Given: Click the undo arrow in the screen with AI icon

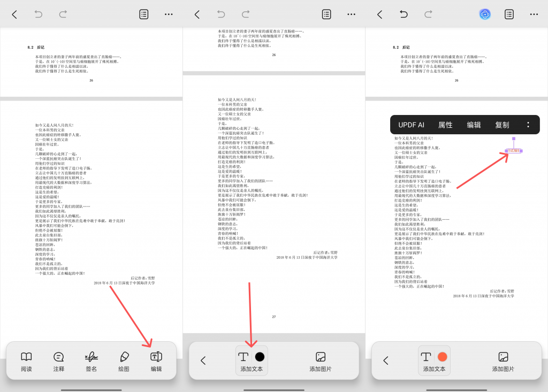Looking at the screenshot, I should pyautogui.click(x=404, y=14).
